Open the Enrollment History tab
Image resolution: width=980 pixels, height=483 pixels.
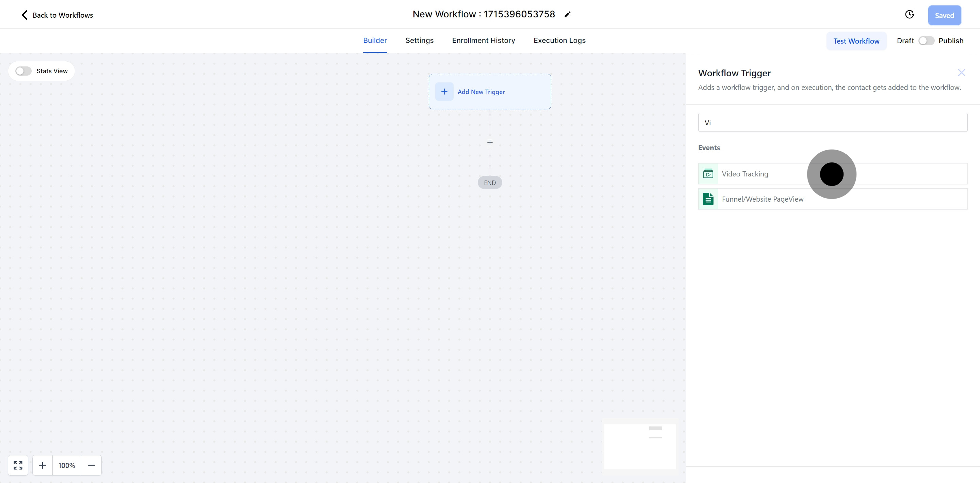[483, 41]
